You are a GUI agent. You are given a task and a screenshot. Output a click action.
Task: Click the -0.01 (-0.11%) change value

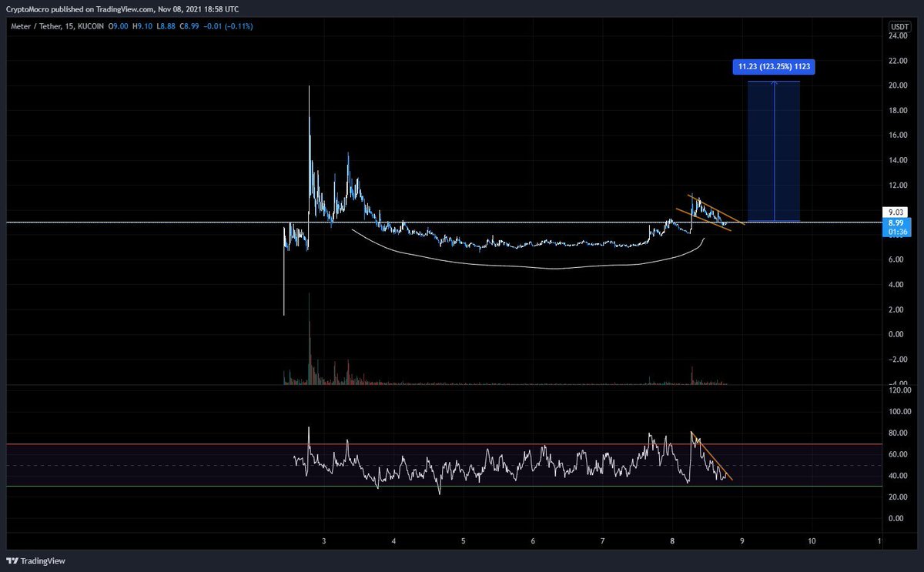pos(229,26)
